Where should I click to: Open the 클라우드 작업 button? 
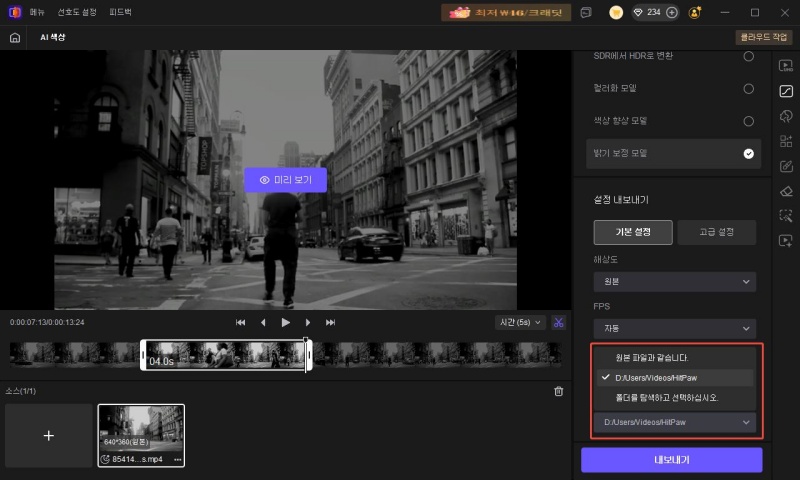coord(764,37)
